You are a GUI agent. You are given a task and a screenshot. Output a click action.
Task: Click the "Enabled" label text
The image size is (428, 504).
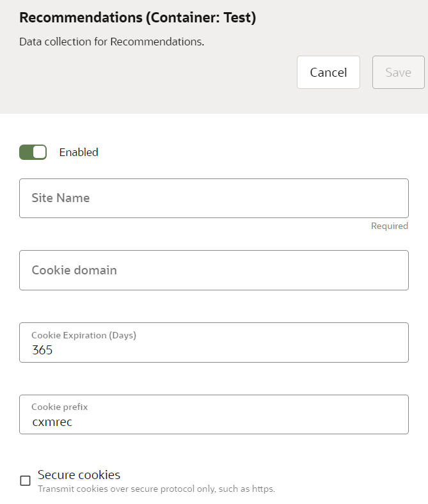click(79, 152)
